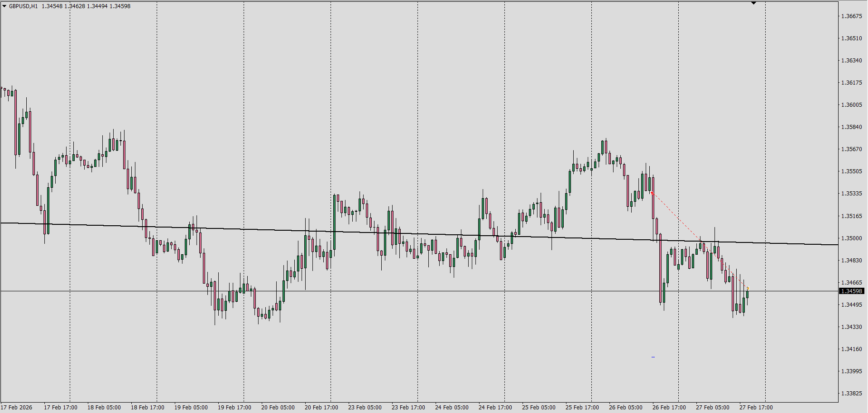Click the 1.34495 price scale label

click(x=852, y=305)
